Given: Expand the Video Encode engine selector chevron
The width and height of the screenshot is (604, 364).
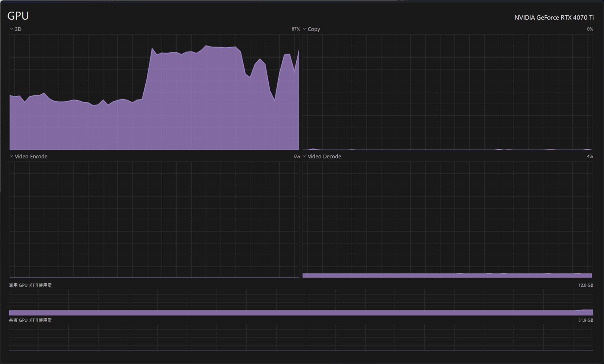Looking at the screenshot, I should point(11,156).
